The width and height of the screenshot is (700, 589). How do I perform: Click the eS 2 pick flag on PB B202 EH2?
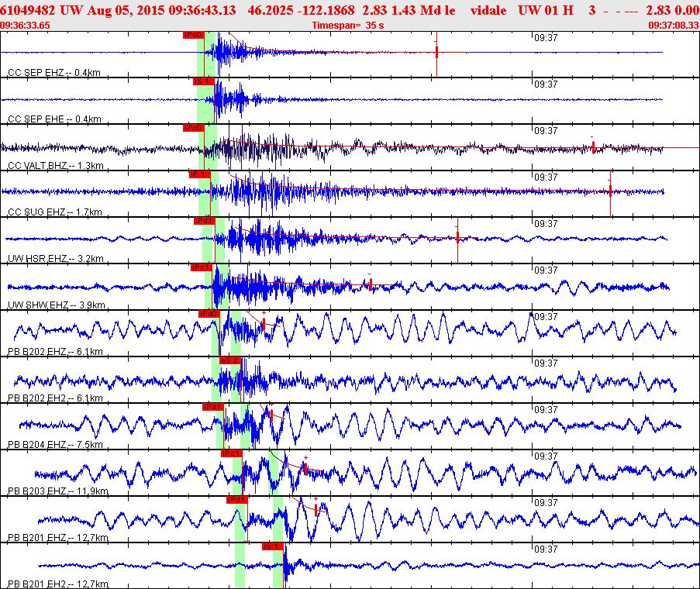coord(229,360)
